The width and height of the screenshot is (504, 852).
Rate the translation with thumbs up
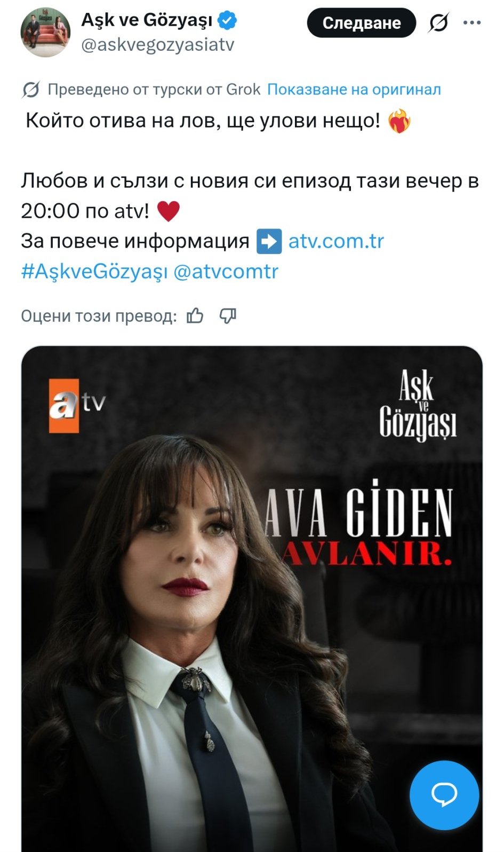tap(195, 316)
